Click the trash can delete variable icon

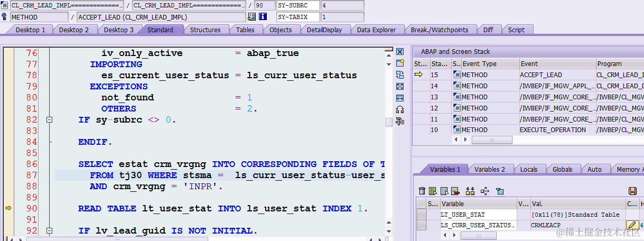(422, 191)
